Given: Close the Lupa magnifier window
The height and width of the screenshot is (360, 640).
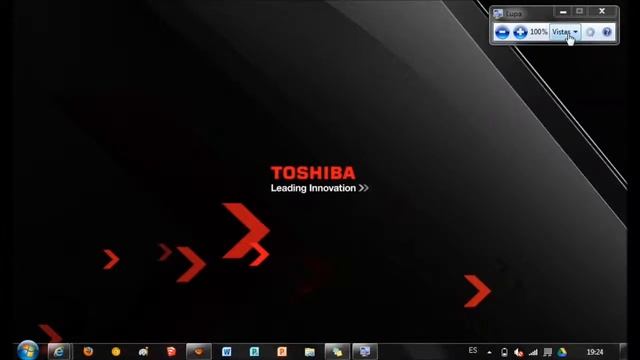Looking at the screenshot, I should point(602,11).
